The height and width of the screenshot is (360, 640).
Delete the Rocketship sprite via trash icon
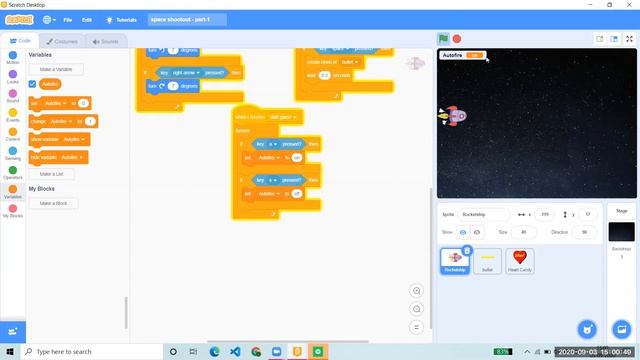[467, 251]
